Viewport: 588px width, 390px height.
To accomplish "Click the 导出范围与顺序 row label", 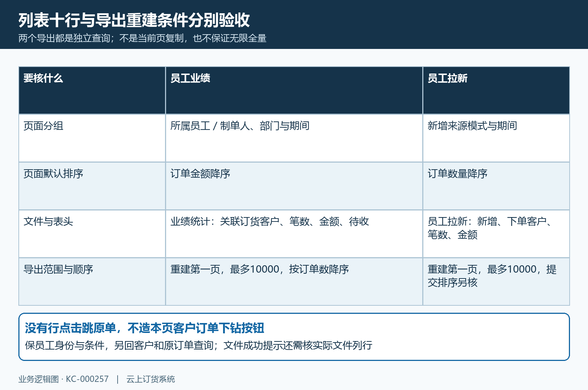I will click(92, 282).
